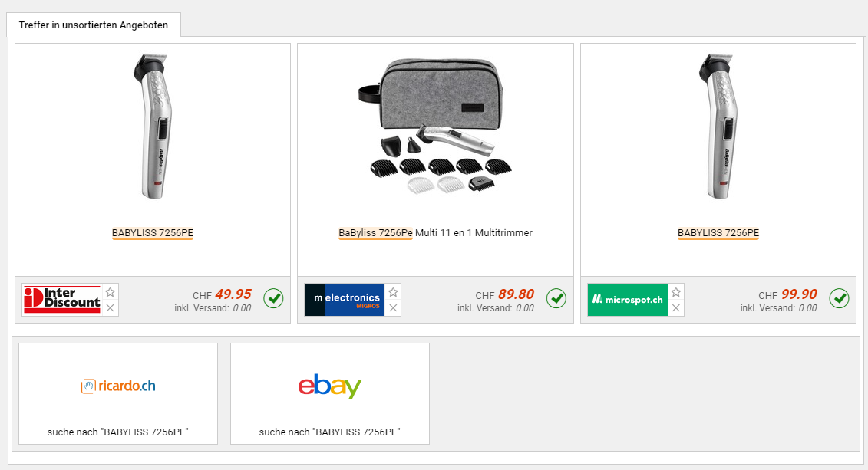Dismiss the Migros electronics offer with X
Image resolution: width=868 pixels, height=470 pixels.
[393, 308]
